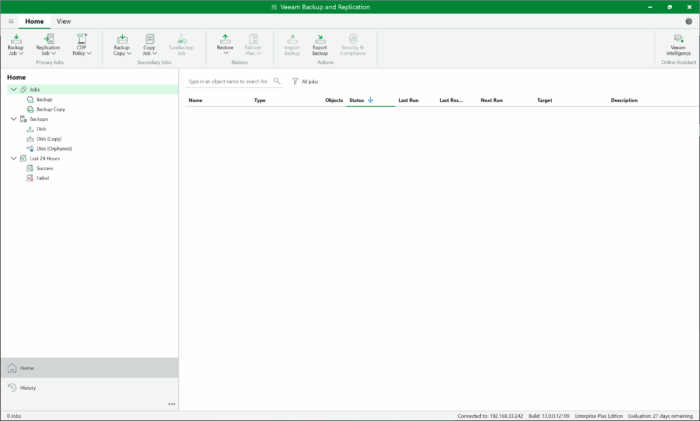Sort by the Description column header
This screenshot has height=421, width=700.
(x=624, y=100)
